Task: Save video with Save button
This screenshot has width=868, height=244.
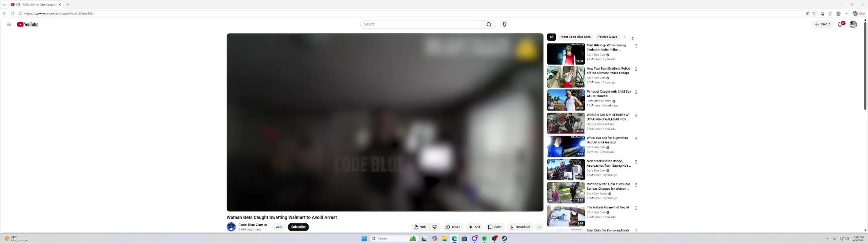Action: [495, 227]
